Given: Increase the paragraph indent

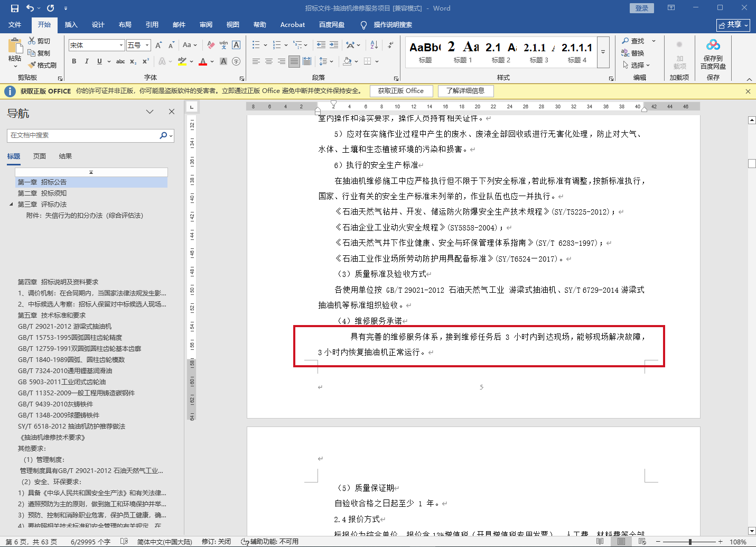Looking at the screenshot, I should click(334, 45).
